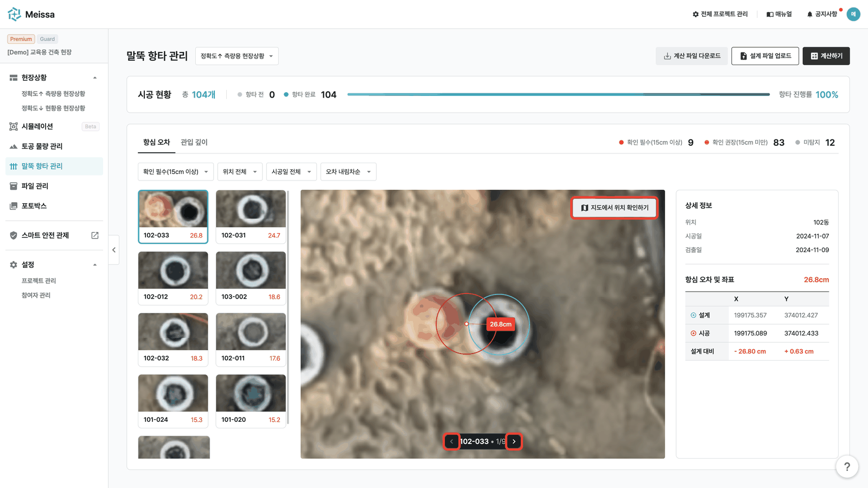
Task: Open 토공 물량 관리 menu
Action: pos(54,146)
